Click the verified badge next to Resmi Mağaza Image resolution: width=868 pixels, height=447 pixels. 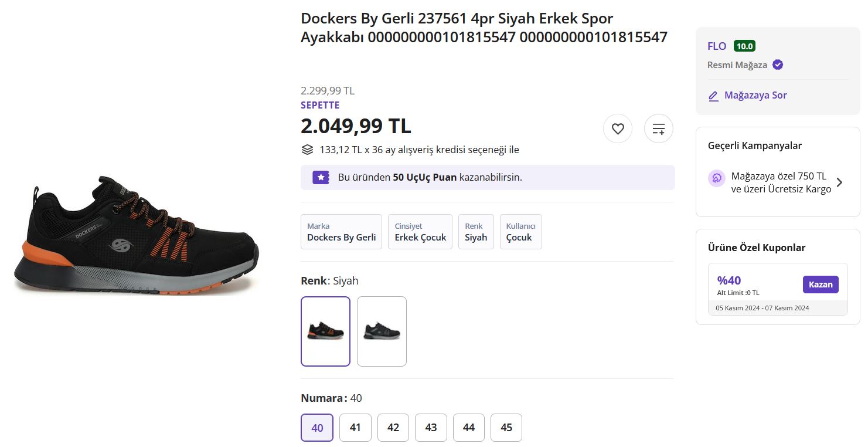778,65
